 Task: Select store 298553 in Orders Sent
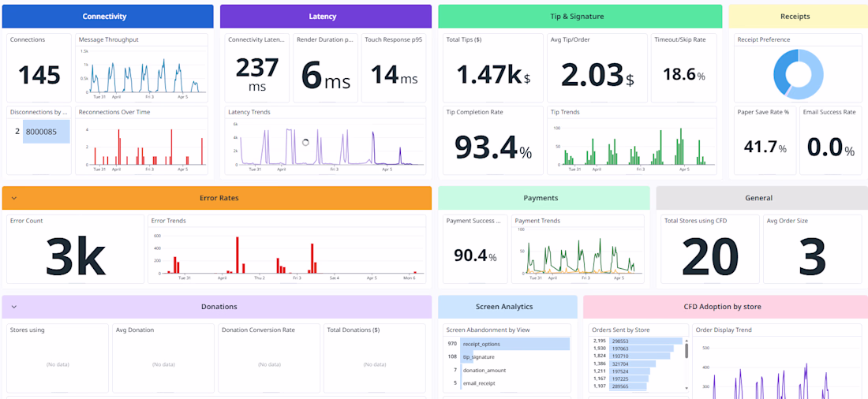[645, 341]
